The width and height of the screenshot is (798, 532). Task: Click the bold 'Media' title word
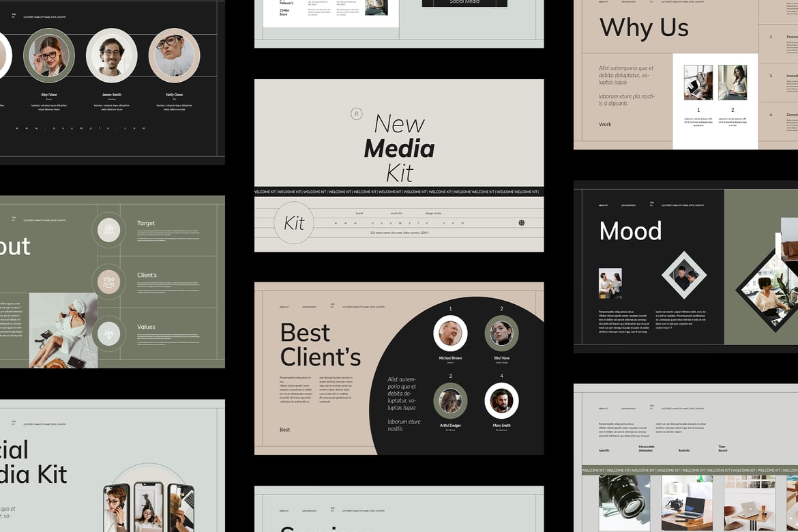[x=400, y=149]
